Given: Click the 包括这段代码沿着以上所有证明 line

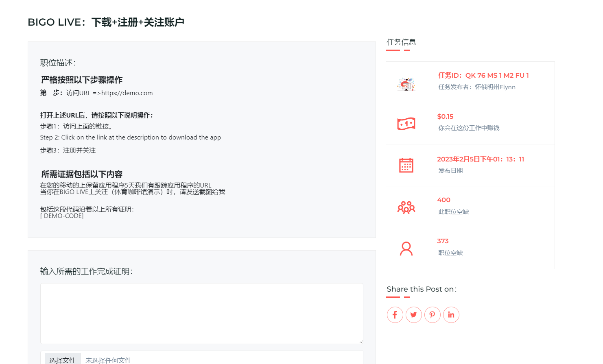Looking at the screenshot, I should tap(87, 209).
